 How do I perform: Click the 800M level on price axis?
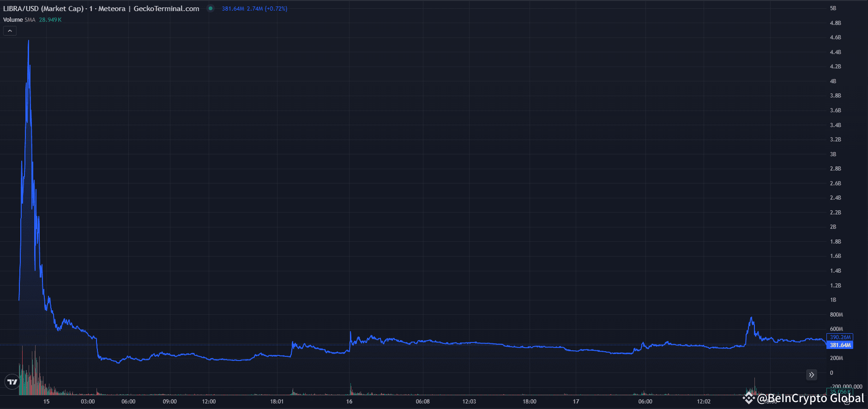tap(836, 315)
